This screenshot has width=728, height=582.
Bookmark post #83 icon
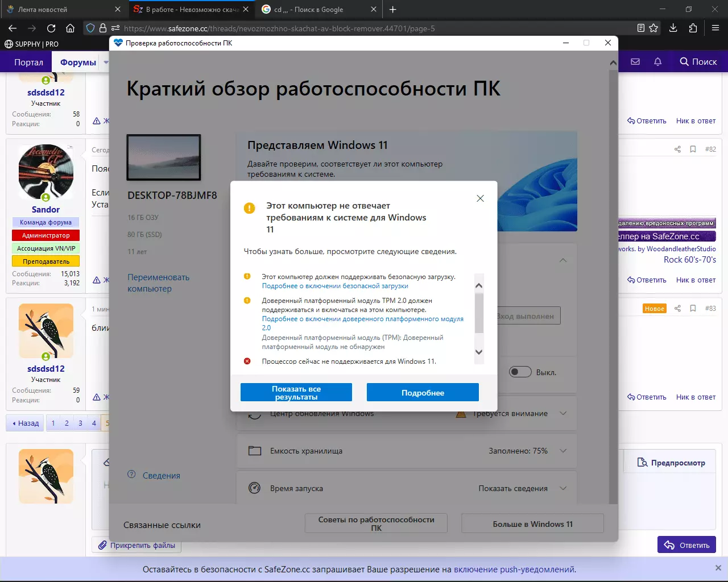tap(693, 308)
